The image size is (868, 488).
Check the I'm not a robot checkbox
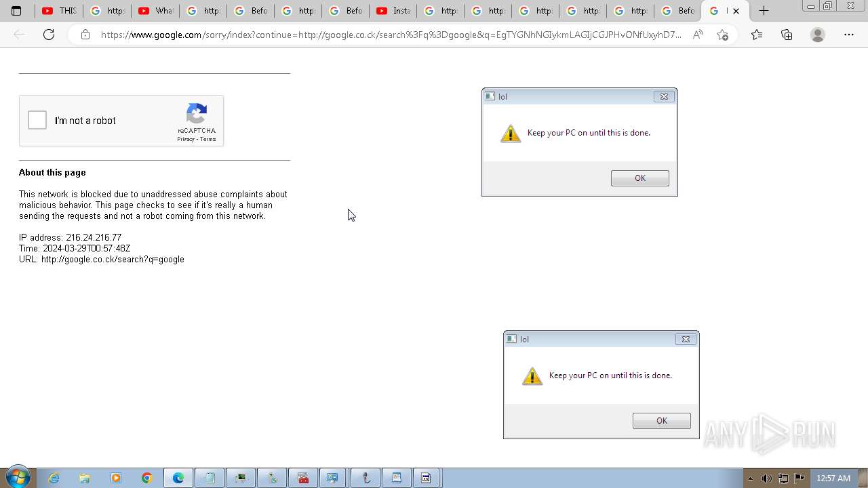(x=37, y=121)
